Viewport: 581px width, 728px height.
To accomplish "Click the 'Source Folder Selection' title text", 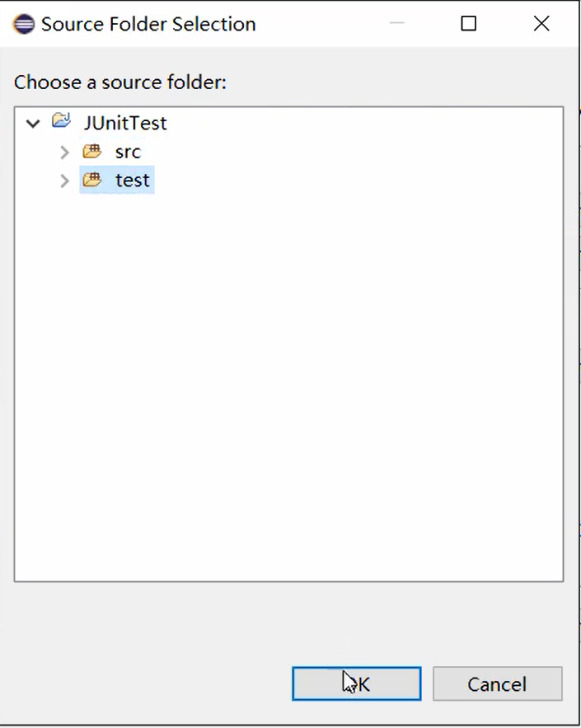I will [x=148, y=24].
